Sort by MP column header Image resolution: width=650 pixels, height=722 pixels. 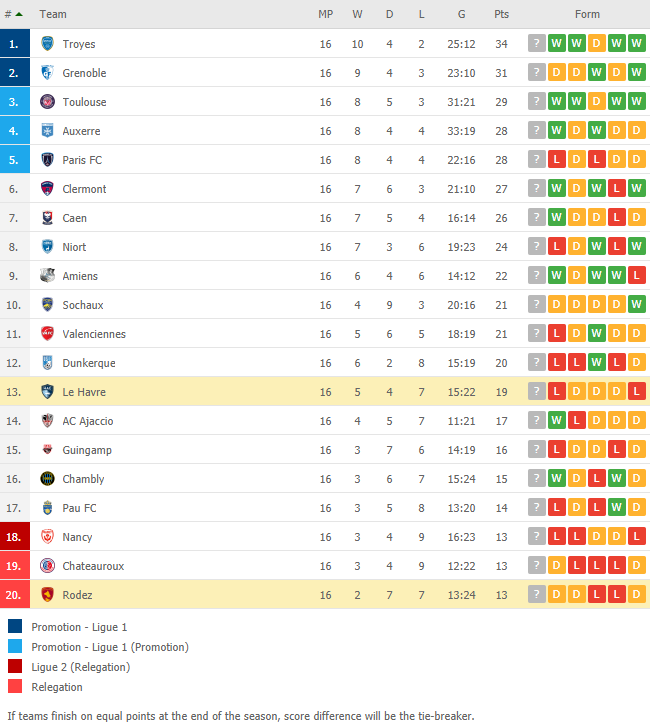(x=325, y=14)
